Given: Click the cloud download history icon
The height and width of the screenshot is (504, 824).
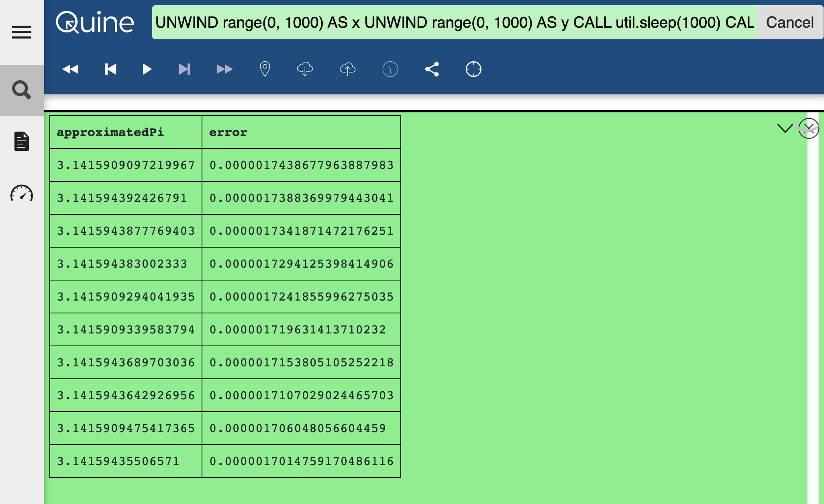Looking at the screenshot, I should [305, 69].
